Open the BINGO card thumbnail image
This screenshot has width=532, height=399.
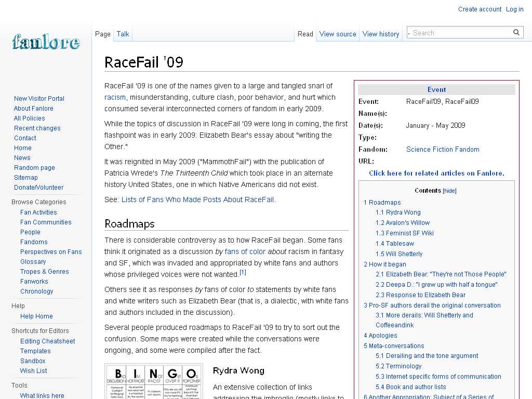coord(154,381)
